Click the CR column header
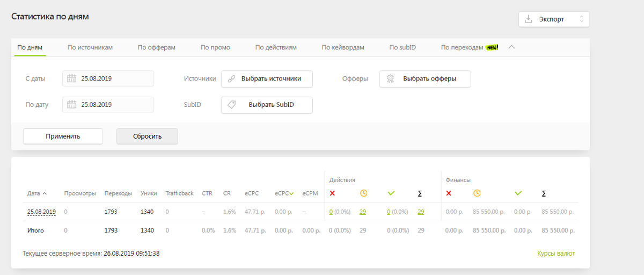This screenshot has height=275, width=644. (227, 193)
